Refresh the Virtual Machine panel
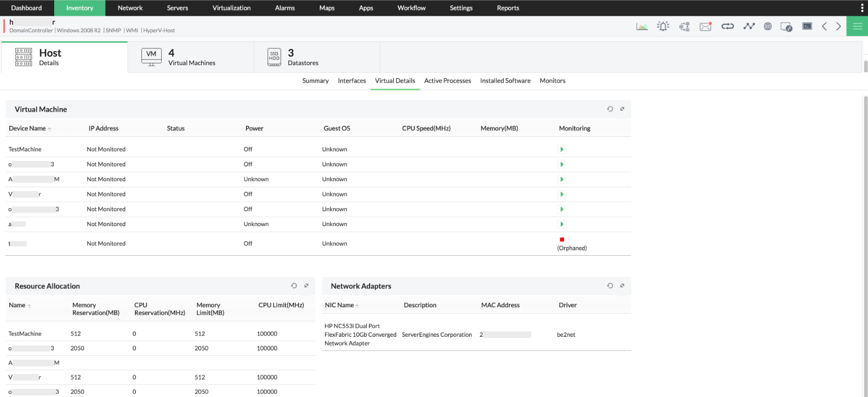This screenshot has height=397, width=868. [610, 109]
